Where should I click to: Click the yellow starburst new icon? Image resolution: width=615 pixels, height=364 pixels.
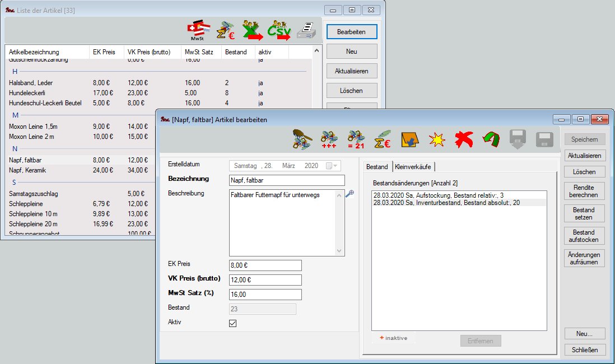click(436, 139)
